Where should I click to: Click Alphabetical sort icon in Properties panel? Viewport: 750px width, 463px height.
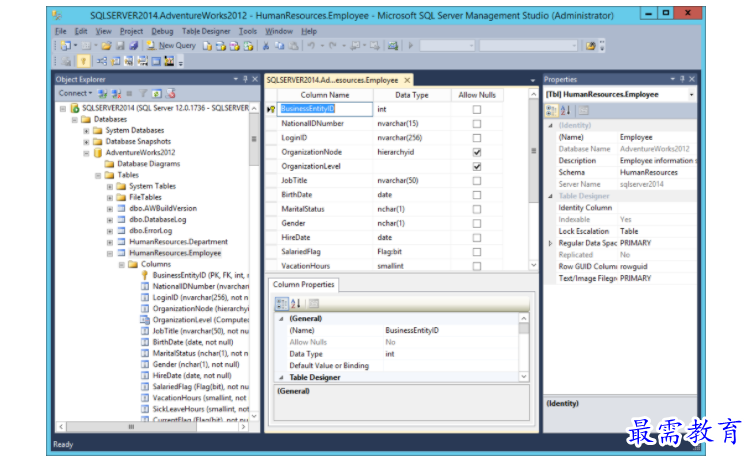(x=565, y=111)
